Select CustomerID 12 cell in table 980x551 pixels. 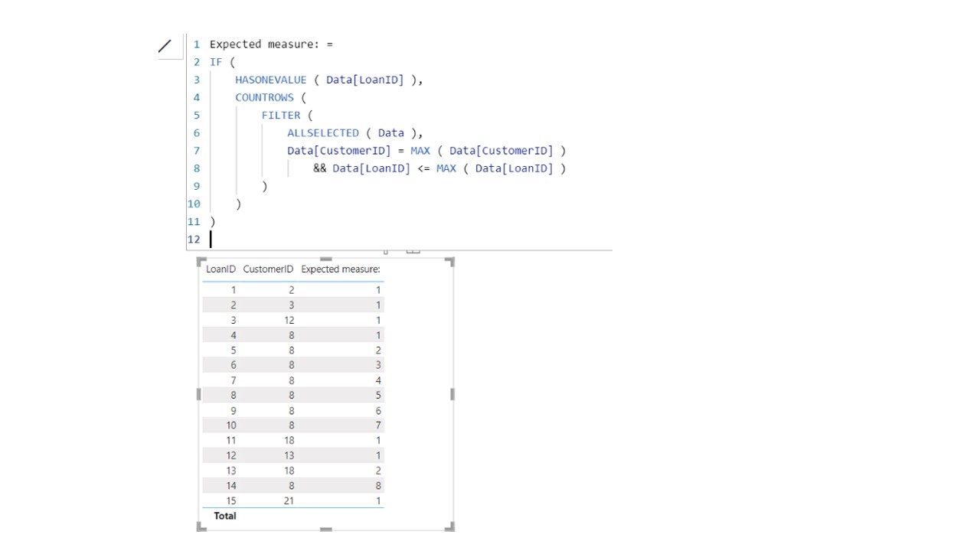click(289, 320)
